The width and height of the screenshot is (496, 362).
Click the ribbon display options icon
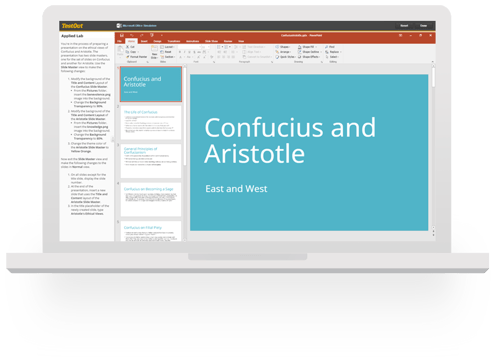tap(400, 35)
